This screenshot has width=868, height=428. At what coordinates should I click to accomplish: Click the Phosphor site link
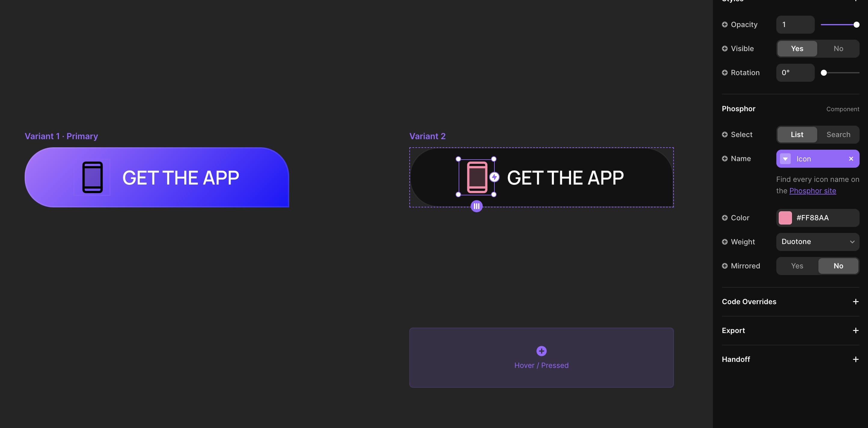[x=812, y=191]
